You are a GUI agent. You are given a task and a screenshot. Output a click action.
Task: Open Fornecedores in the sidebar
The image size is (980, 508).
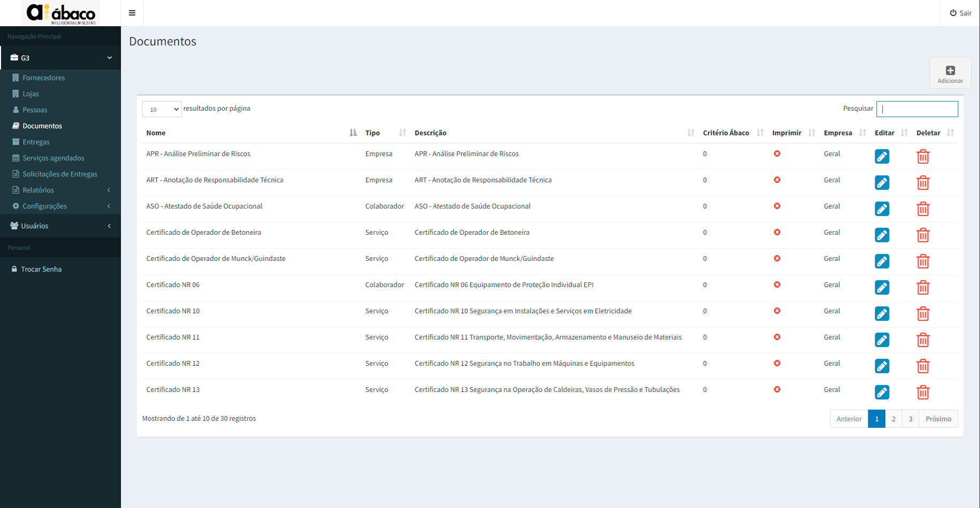pos(43,78)
